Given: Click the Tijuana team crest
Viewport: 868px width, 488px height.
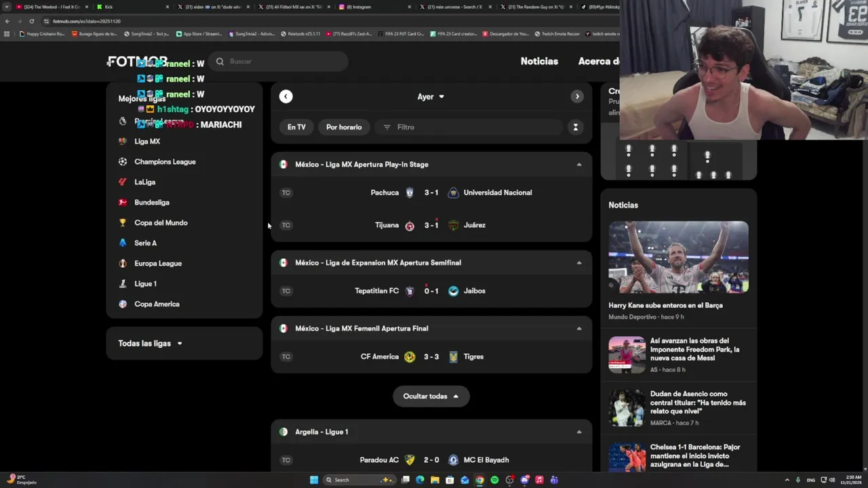Looking at the screenshot, I should pyautogui.click(x=410, y=226).
